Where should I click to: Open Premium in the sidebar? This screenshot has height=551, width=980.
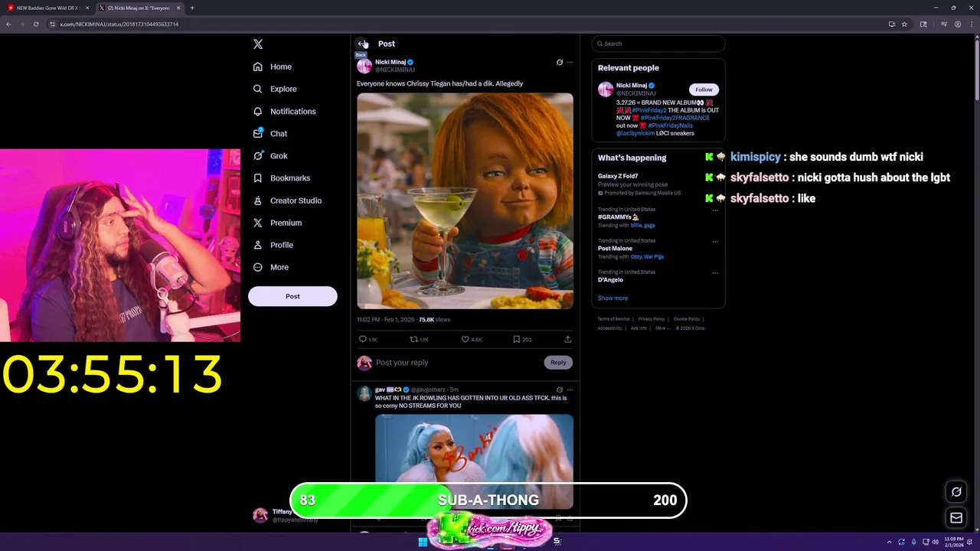[277, 223]
